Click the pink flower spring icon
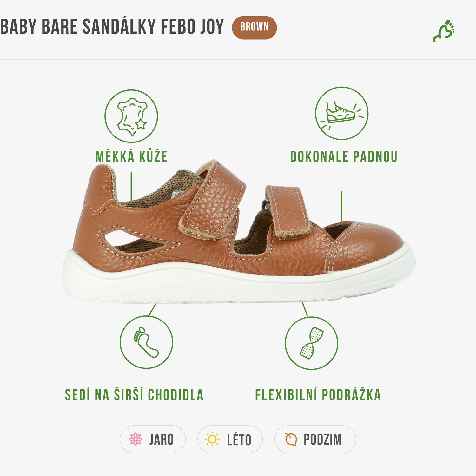The height and width of the screenshot is (476, 476). pyautogui.click(x=136, y=439)
